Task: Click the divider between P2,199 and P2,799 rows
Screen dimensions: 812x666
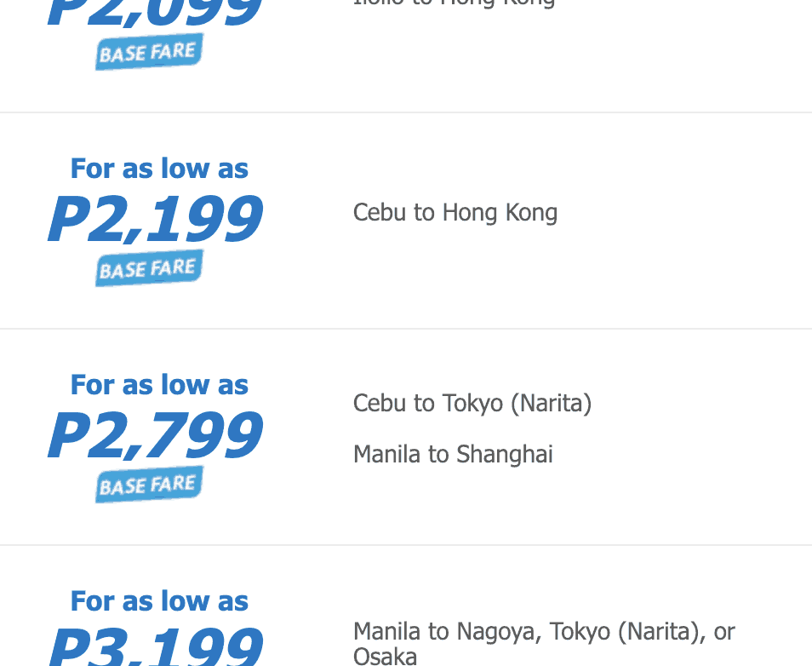Action: (x=406, y=329)
